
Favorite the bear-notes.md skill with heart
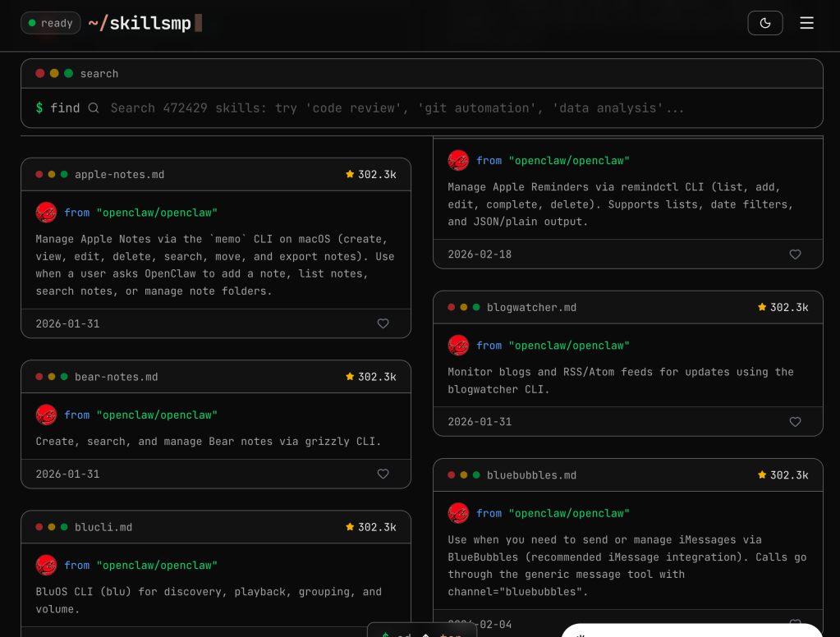[x=383, y=474]
